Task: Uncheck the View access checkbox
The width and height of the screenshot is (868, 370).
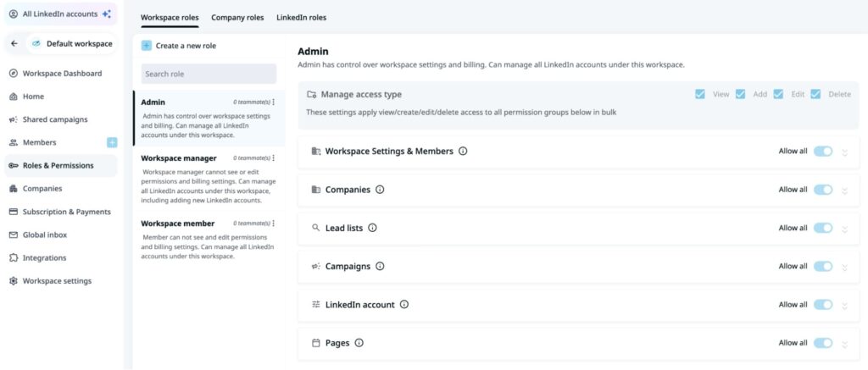Action: click(700, 94)
